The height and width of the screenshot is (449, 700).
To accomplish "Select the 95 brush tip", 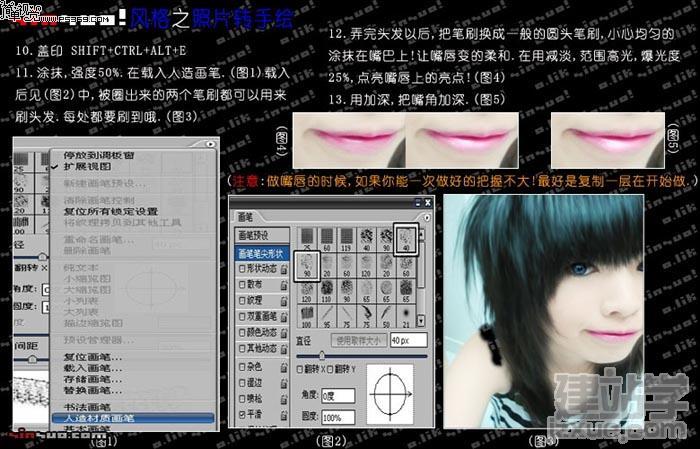I will pyautogui.click(x=327, y=316).
